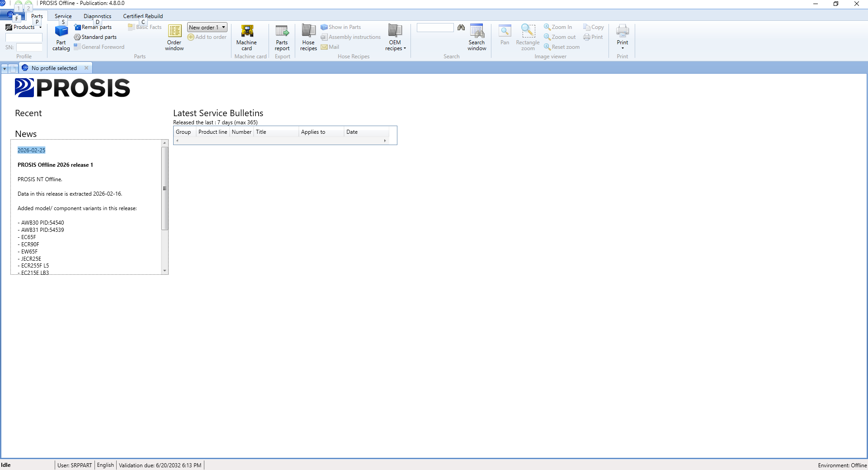Image resolution: width=868 pixels, height=470 pixels.
Task: Switch to the Diagnostics ribbon tab
Action: [97, 16]
